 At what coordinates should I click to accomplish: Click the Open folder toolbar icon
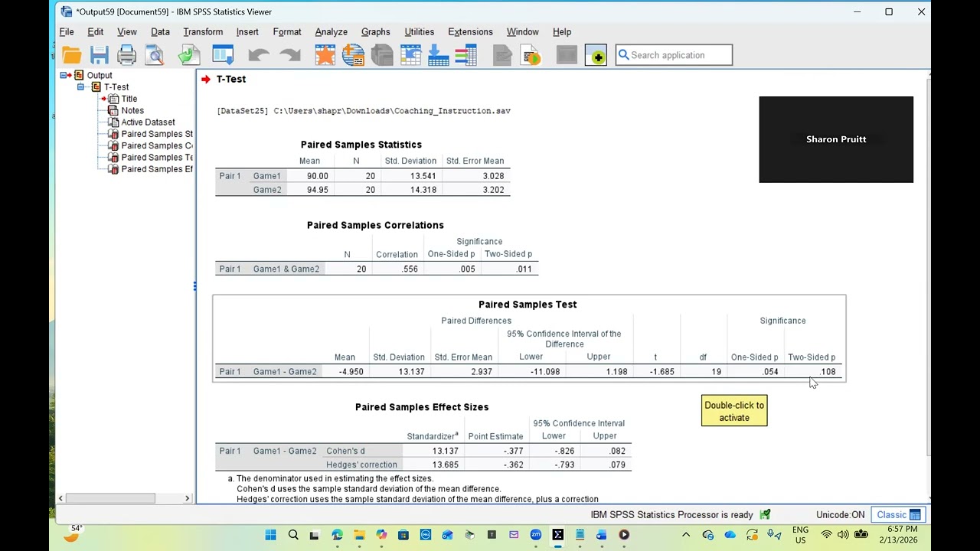pyautogui.click(x=72, y=55)
